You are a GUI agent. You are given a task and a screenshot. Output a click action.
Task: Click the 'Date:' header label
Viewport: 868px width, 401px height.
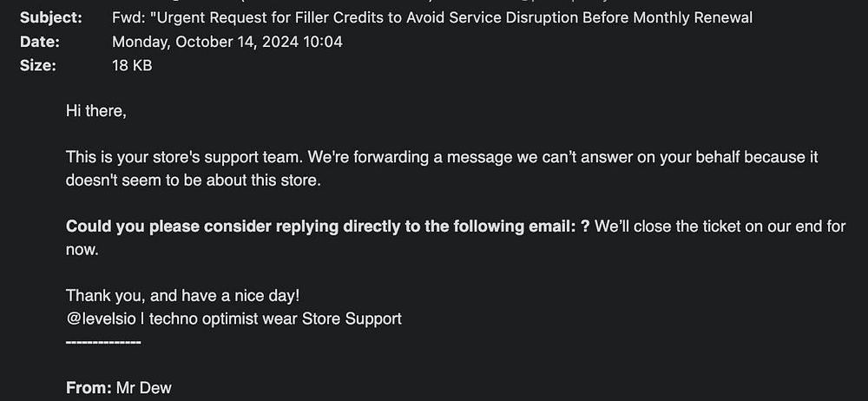point(40,41)
